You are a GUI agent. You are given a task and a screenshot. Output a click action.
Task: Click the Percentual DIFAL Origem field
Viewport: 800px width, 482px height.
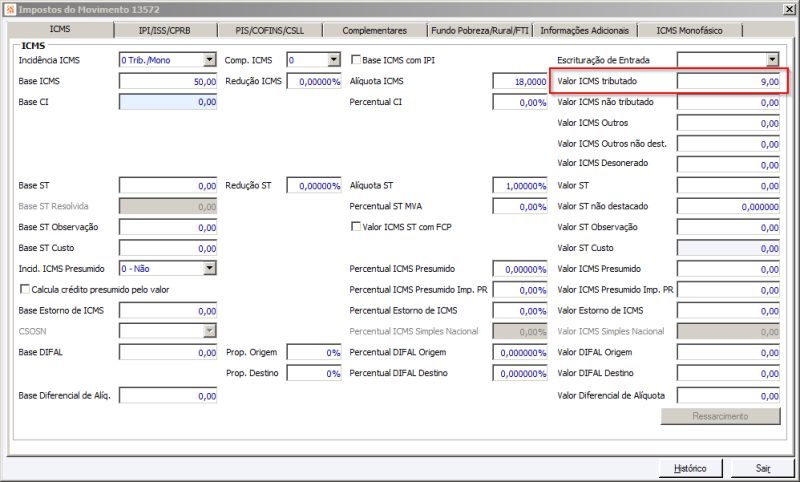point(520,352)
